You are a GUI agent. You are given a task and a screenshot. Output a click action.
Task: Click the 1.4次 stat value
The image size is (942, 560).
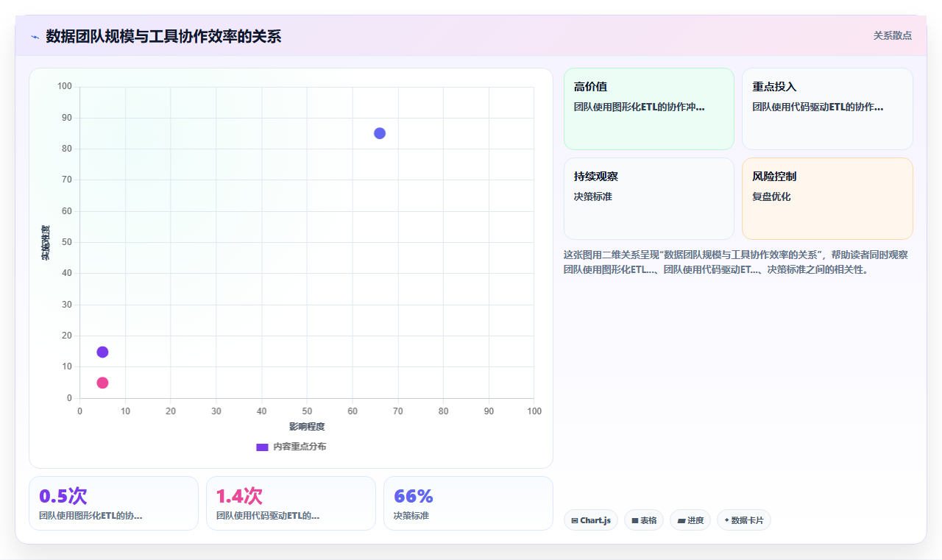point(239,496)
